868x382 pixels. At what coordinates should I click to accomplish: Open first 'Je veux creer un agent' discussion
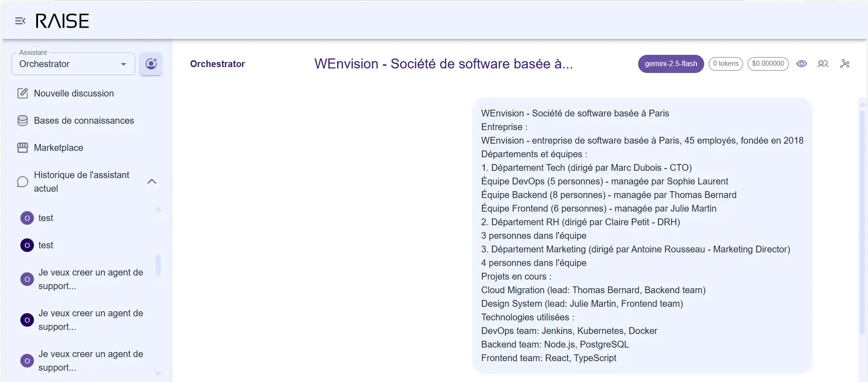pyautogui.click(x=91, y=279)
